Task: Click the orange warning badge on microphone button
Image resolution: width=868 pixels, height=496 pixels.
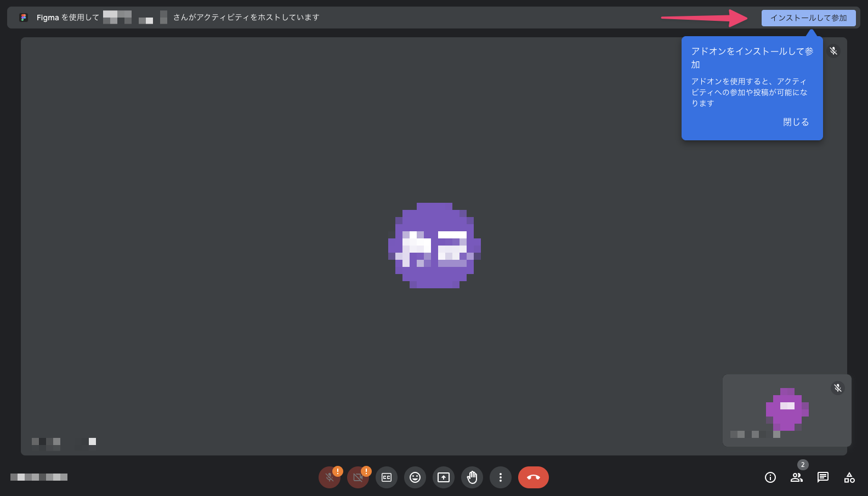Action: (x=338, y=471)
